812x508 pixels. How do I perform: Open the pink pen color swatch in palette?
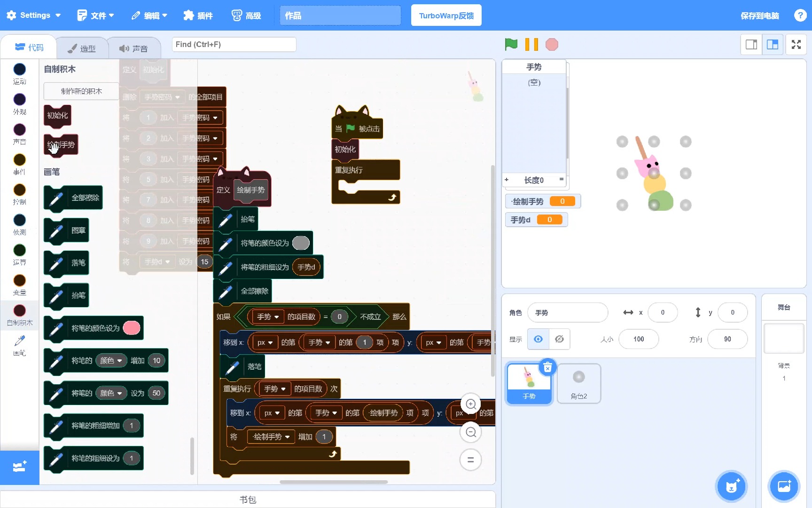[x=132, y=328]
